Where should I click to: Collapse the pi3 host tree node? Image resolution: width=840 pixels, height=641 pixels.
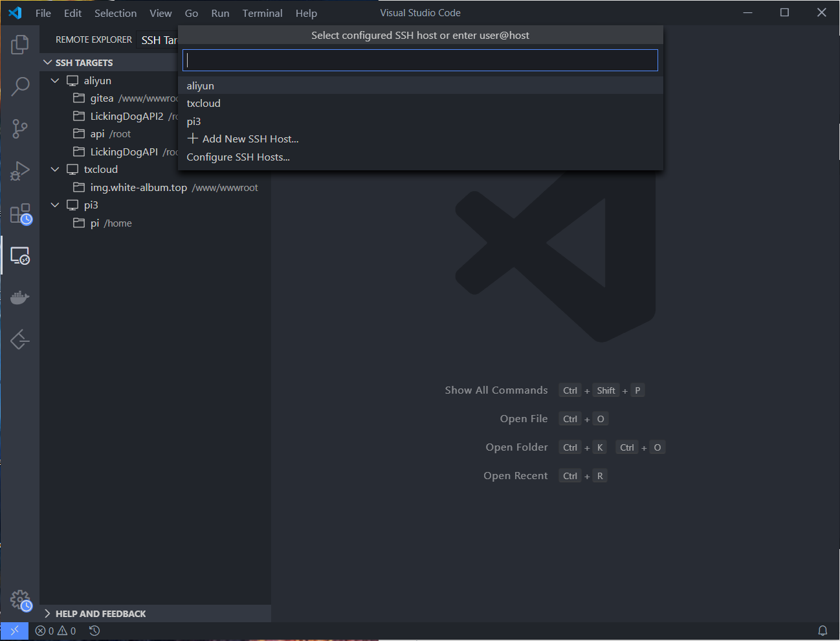click(x=55, y=205)
